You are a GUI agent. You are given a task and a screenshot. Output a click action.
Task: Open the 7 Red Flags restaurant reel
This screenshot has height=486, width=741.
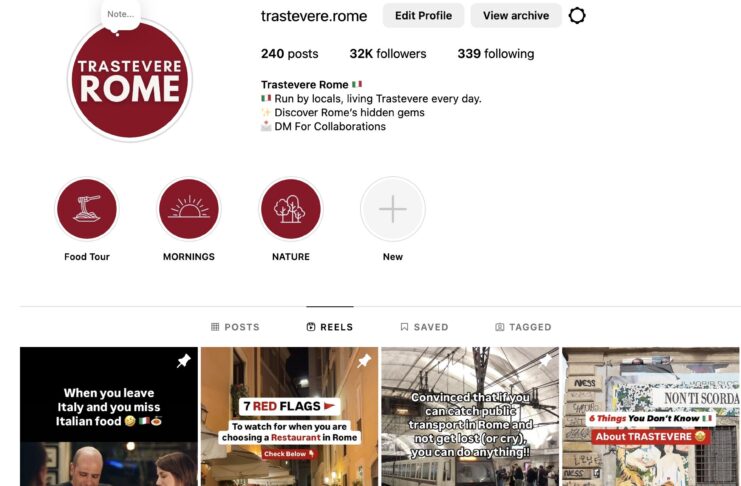pyautogui.click(x=290, y=417)
